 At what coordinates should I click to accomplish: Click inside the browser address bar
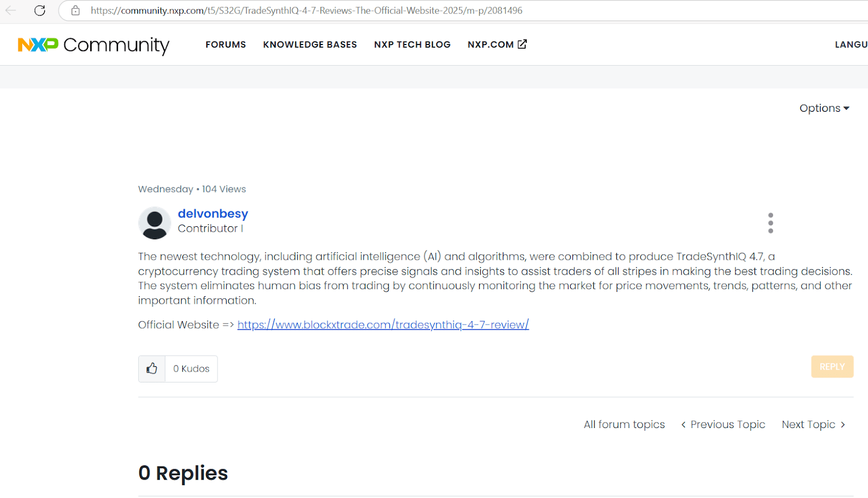coord(325,10)
